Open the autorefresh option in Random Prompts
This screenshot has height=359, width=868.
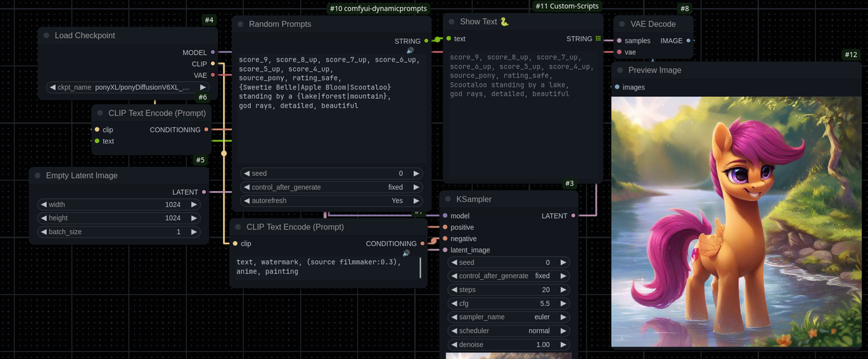[x=332, y=200]
